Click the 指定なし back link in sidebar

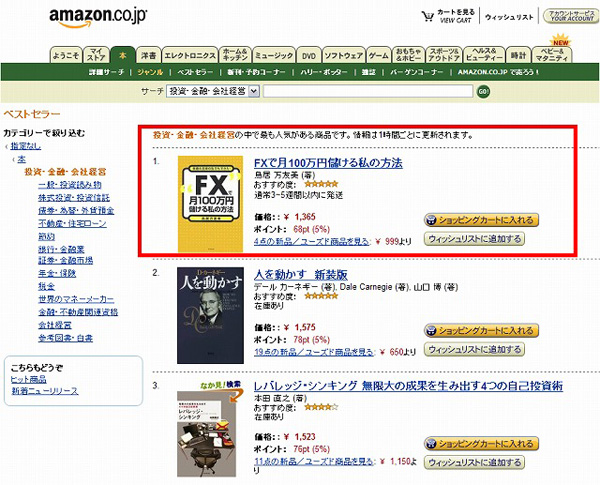tap(25, 146)
